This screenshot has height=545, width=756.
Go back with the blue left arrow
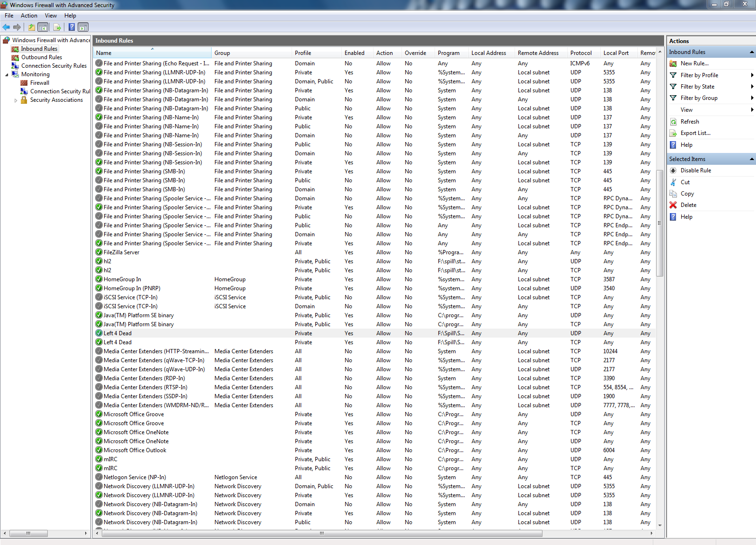coord(6,27)
